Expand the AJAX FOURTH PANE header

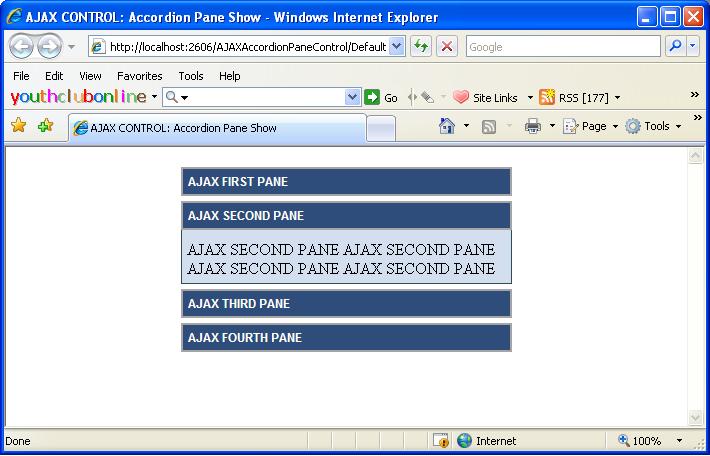pyautogui.click(x=346, y=337)
